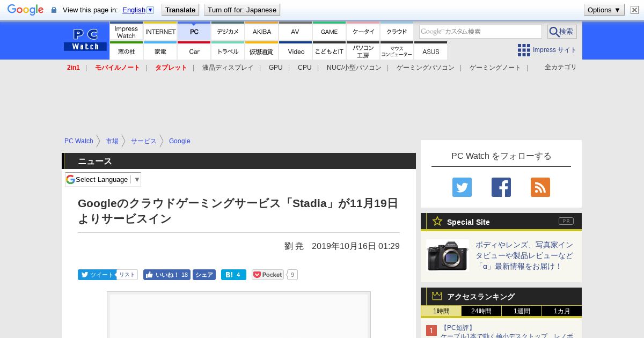644x338 pixels.
Task: Select the 1カ月 ranking tab
Action: pyautogui.click(x=562, y=311)
